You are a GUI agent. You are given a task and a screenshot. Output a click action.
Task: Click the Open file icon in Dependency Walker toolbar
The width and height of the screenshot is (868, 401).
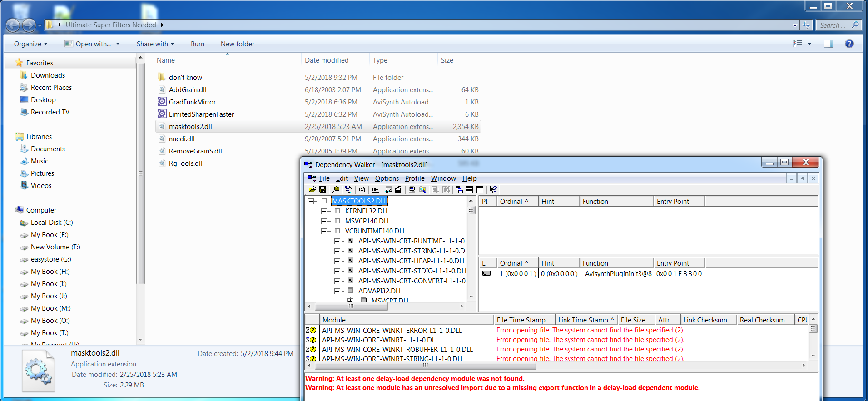312,189
